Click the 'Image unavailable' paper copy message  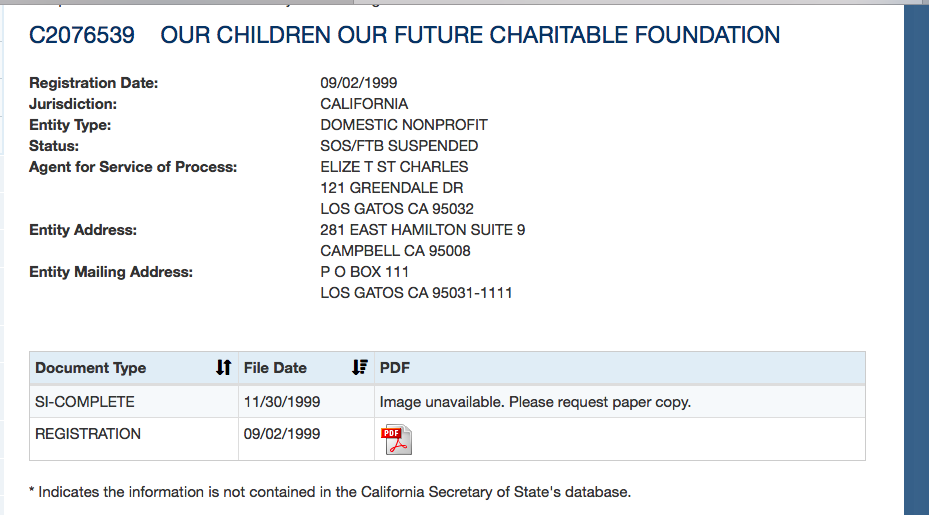click(x=535, y=402)
